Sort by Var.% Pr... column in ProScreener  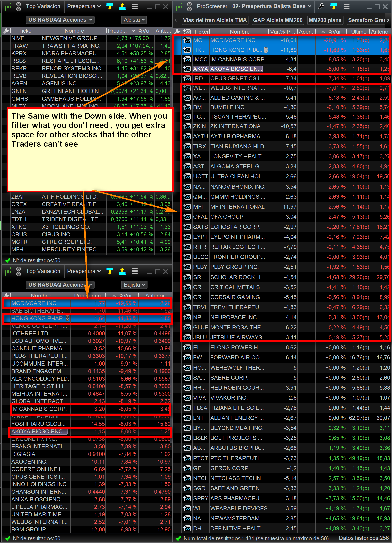click(283, 32)
